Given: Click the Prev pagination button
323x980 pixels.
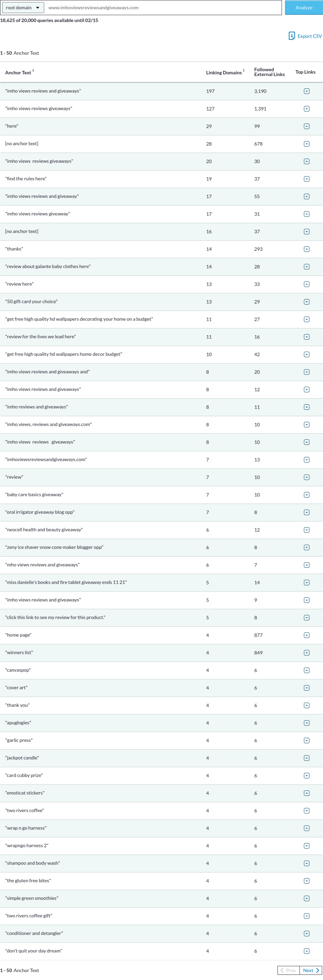Looking at the screenshot, I should 288,970.
